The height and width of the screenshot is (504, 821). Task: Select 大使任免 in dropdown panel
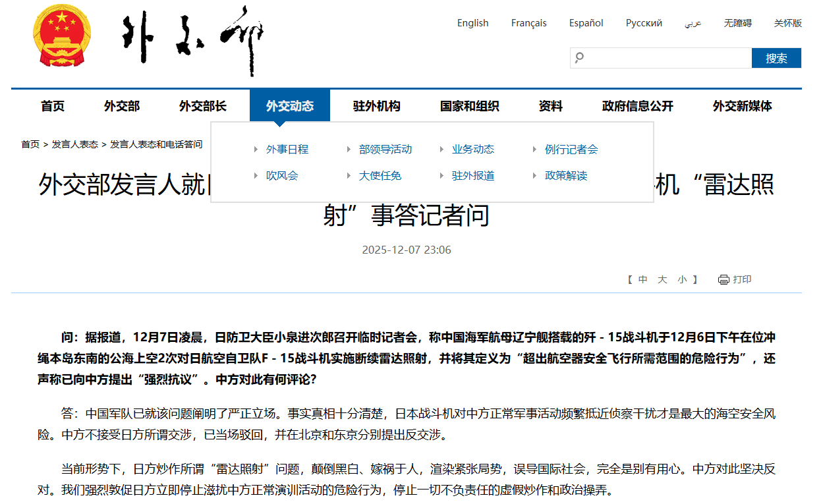click(380, 176)
